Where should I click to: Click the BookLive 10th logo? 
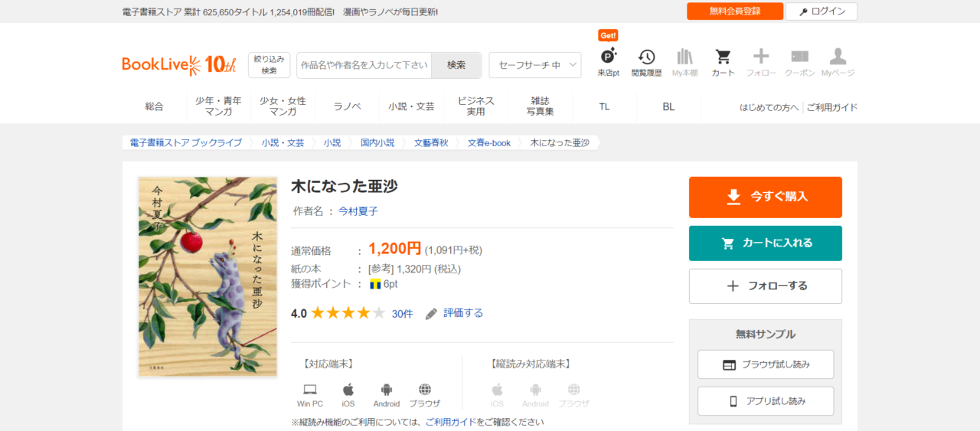click(178, 65)
